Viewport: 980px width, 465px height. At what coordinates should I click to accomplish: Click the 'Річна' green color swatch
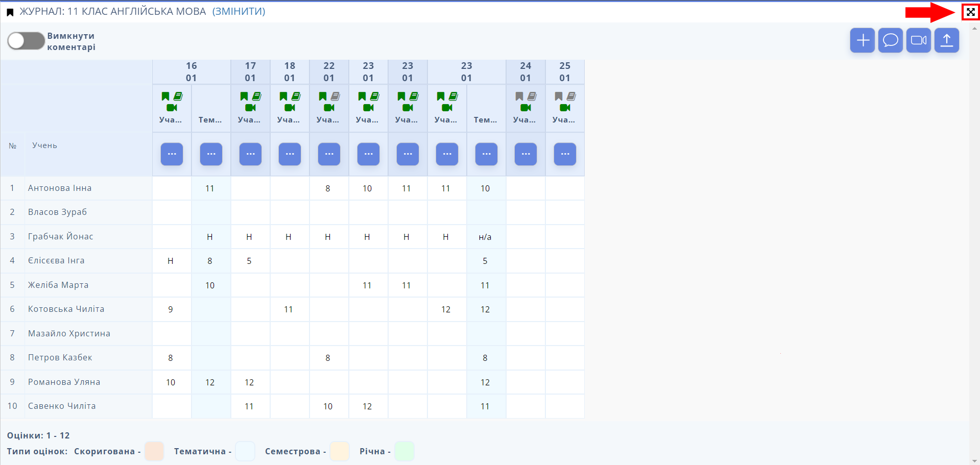click(404, 451)
